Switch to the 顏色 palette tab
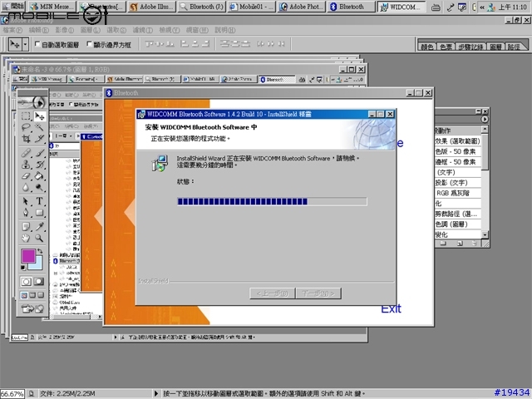The width and height of the screenshot is (532, 399). [x=426, y=47]
